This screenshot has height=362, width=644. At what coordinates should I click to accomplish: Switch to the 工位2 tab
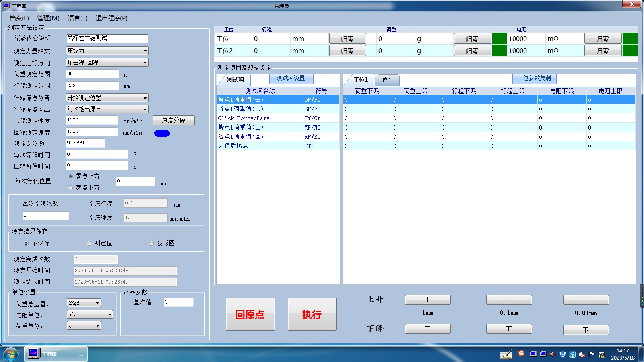384,80
